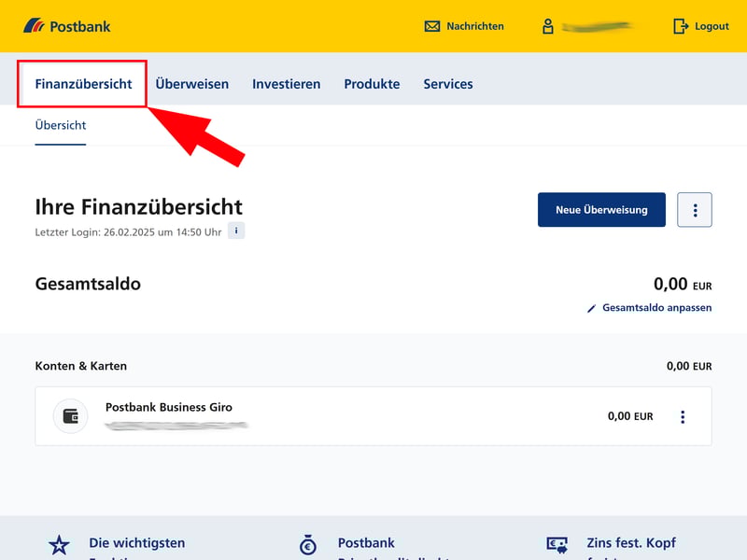Click star icon for Die wichtigsten

(59, 545)
